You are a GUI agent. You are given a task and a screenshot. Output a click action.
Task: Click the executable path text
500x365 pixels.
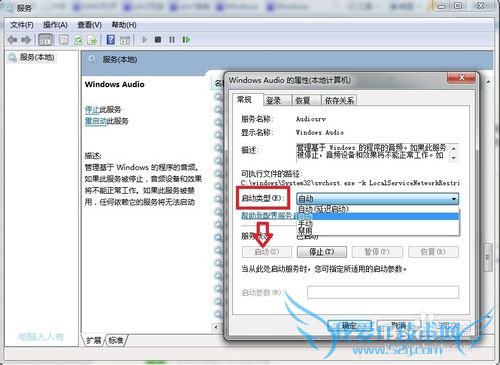coord(350,183)
